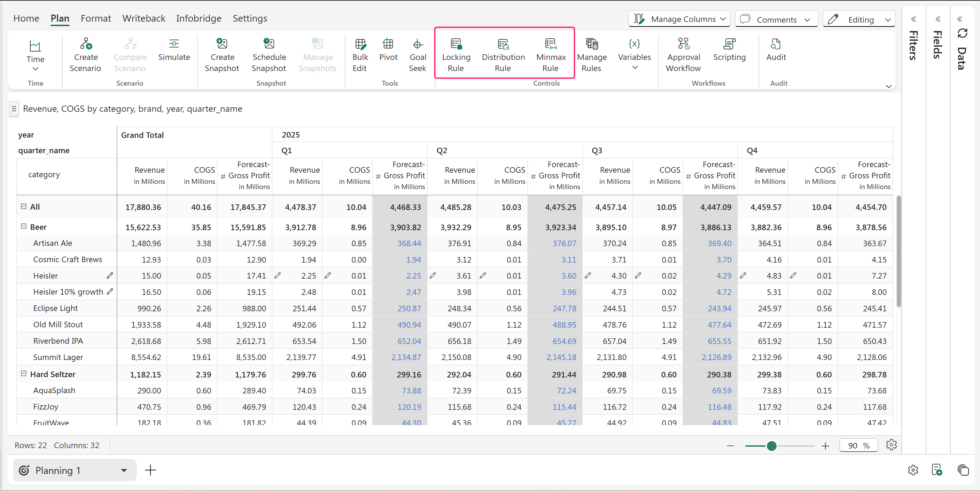Click the Distribution Rule icon
This screenshot has width=980, height=492.
click(503, 45)
